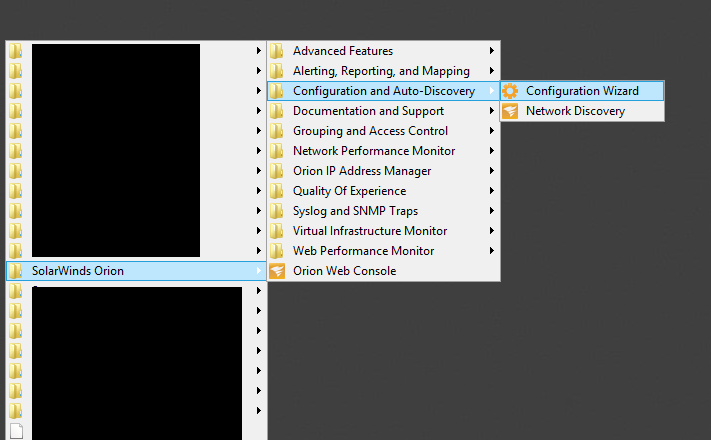The width and height of the screenshot is (711, 440).
Task: Expand arrow next to Syslog and SNMP Traps
Action: 492,210
